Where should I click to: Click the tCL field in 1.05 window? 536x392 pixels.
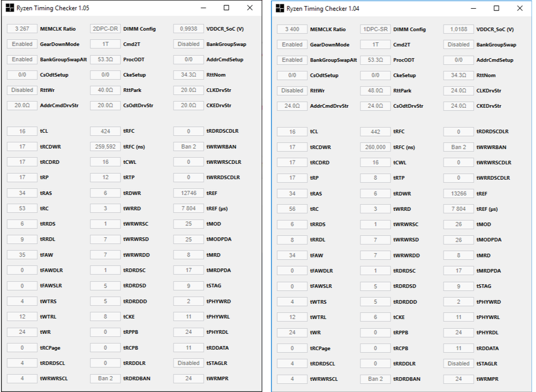tap(22, 131)
